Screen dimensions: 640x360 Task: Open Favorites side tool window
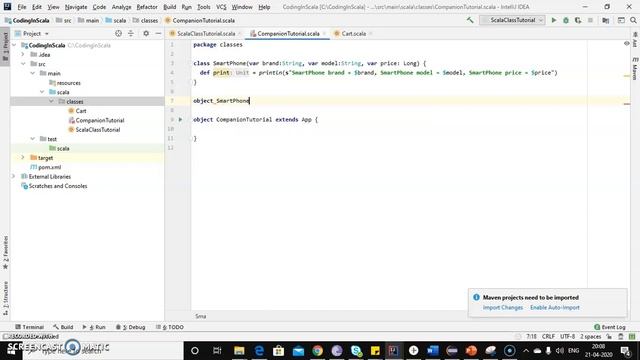coord(5,252)
